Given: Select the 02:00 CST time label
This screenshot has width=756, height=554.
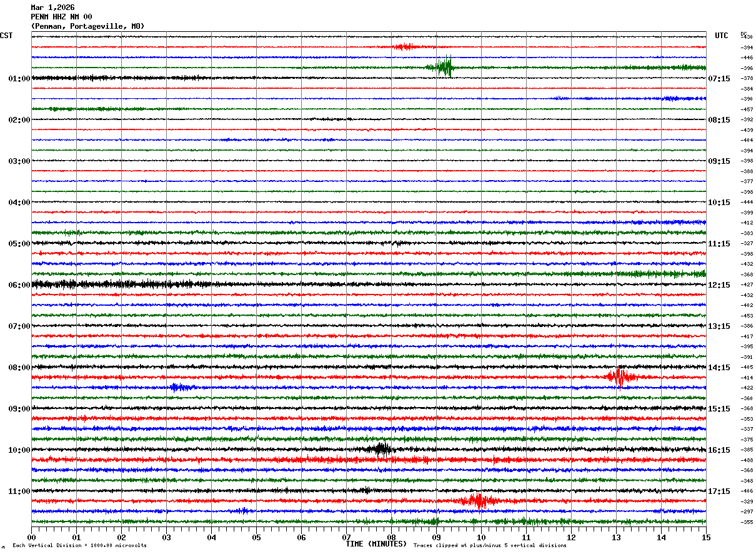Looking at the screenshot, I should coord(19,120).
